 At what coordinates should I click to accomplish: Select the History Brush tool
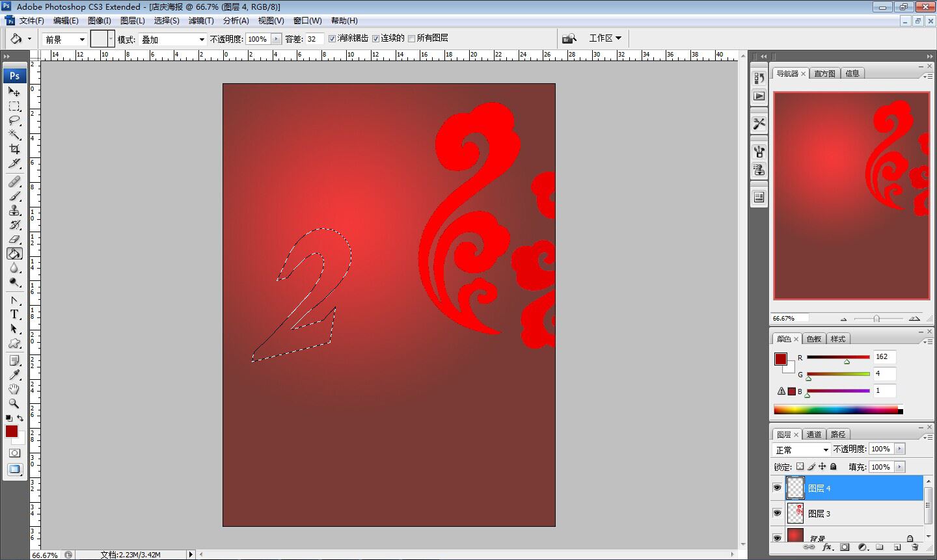14,224
